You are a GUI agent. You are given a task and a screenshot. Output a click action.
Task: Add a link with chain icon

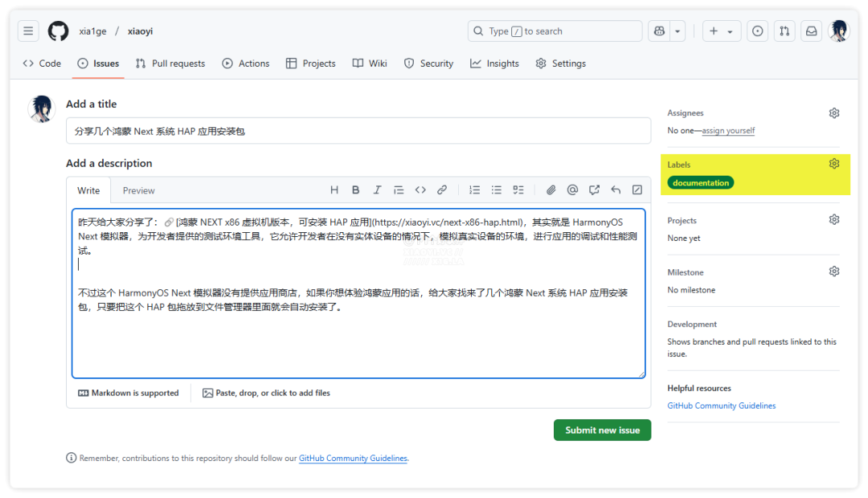(x=442, y=190)
